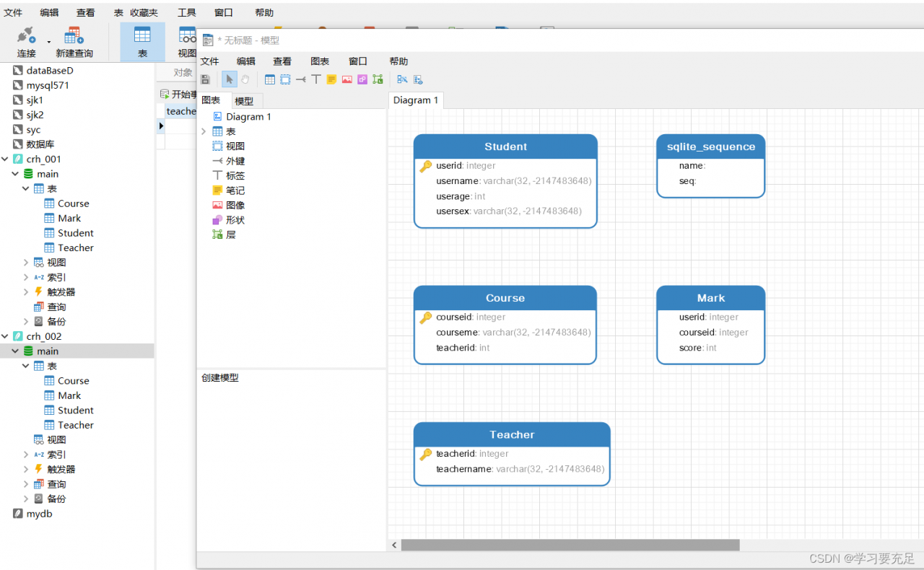Screen dimensions: 924x570
Task: Select the image insert tool
Action: [x=347, y=79]
